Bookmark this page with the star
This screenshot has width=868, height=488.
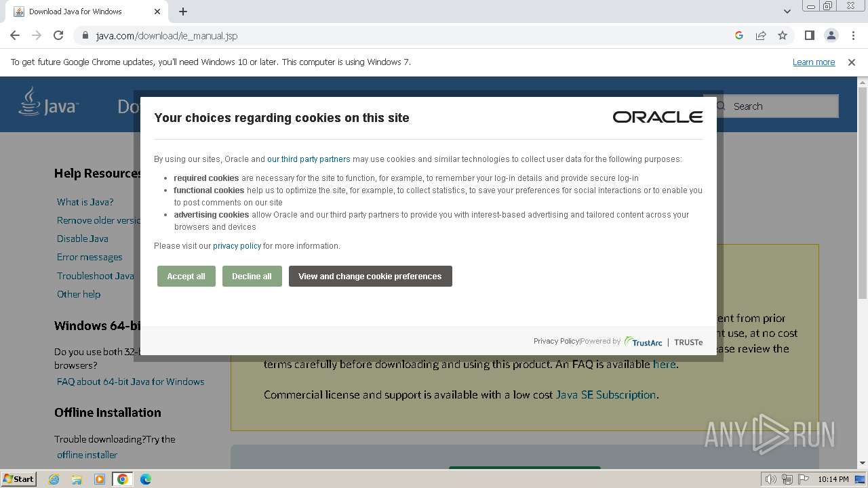click(x=783, y=35)
